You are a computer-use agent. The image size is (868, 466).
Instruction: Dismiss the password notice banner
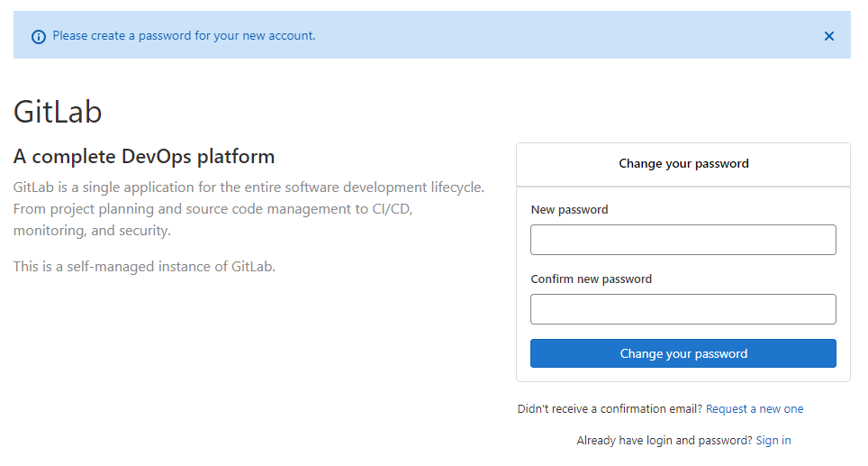pos(828,36)
